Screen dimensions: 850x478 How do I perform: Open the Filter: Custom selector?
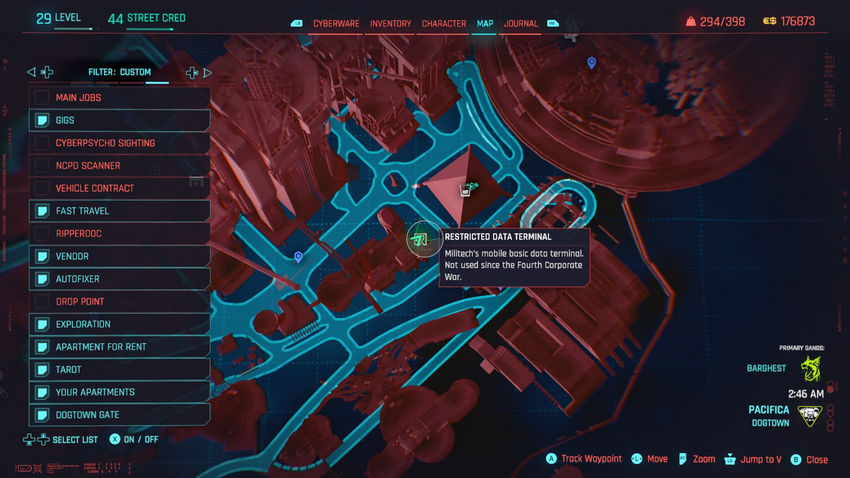(x=120, y=72)
